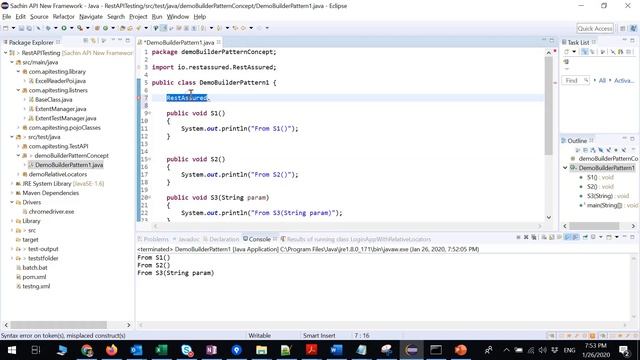Open Firefox from Windows taskbar
This screenshot has height=360, width=640.
coord(111,350)
